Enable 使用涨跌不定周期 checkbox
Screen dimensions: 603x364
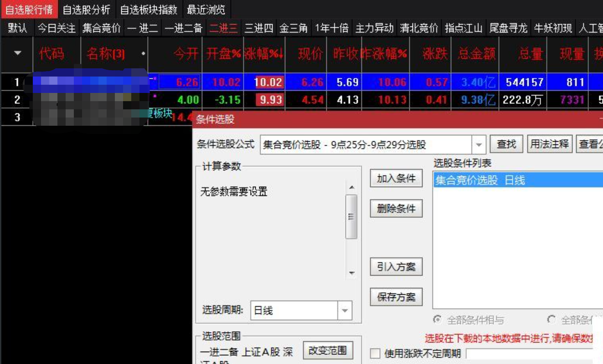tap(375, 354)
